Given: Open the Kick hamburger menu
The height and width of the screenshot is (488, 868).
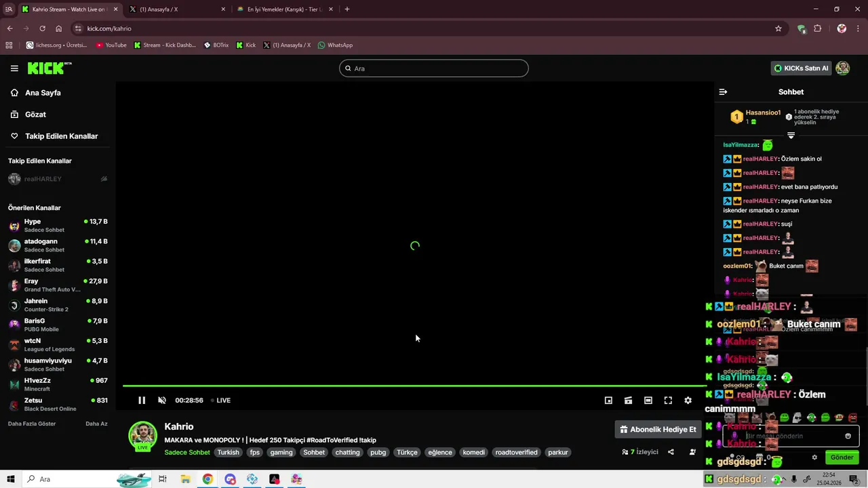Looking at the screenshot, I should pyautogui.click(x=14, y=68).
